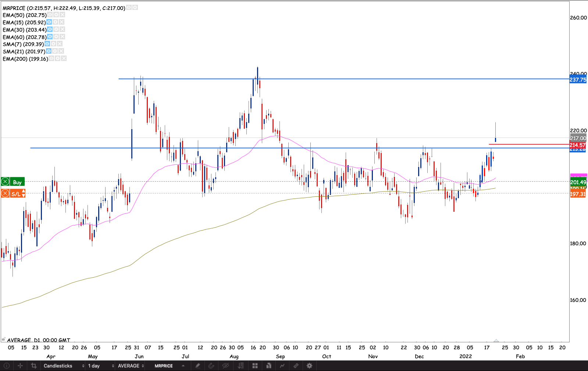Click the info icon in bottom toolbar
Image resolution: width=588 pixels, height=371 pixels.
click(x=6, y=365)
